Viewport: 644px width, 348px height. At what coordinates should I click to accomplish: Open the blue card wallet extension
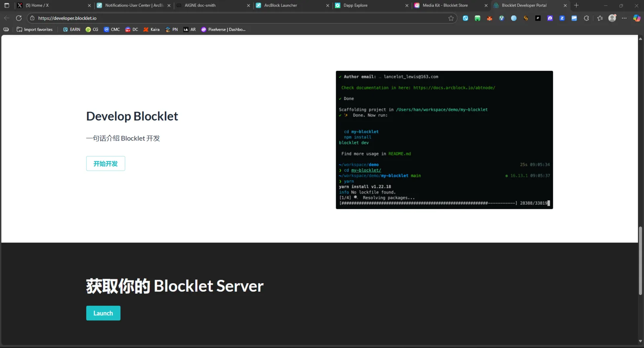click(x=574, y=18)
